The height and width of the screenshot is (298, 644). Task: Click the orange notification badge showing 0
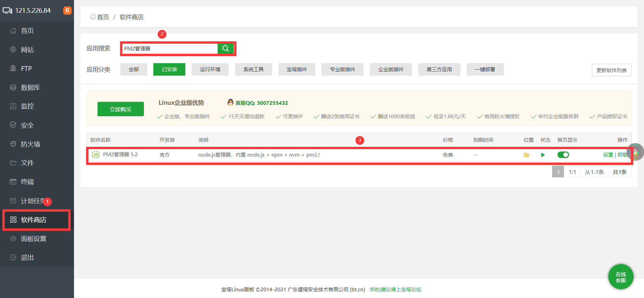67,10
